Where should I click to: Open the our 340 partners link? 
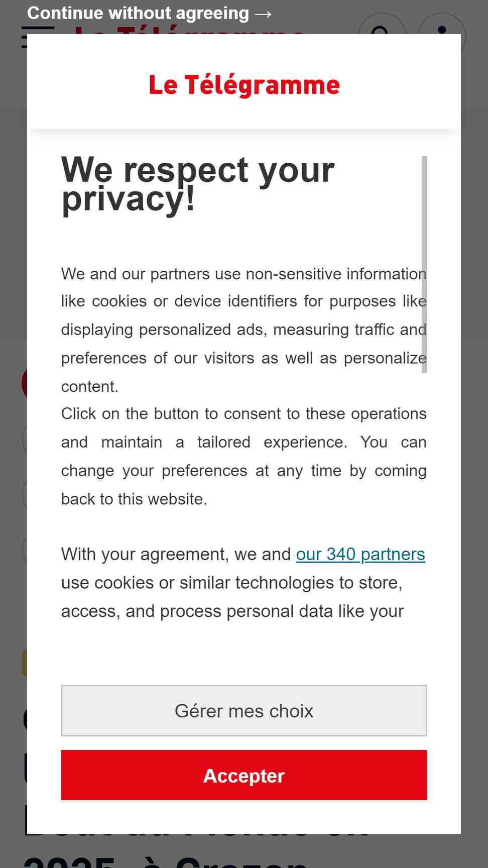coord(360,554)
